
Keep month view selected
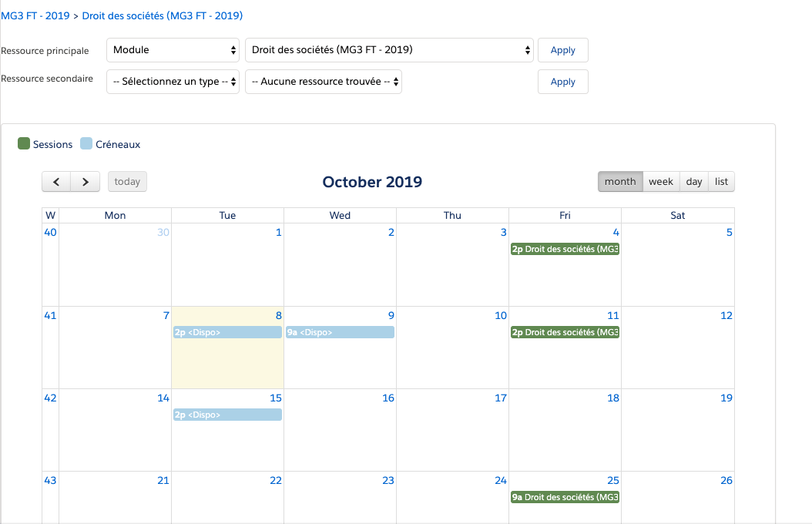(x=620, y=181)
